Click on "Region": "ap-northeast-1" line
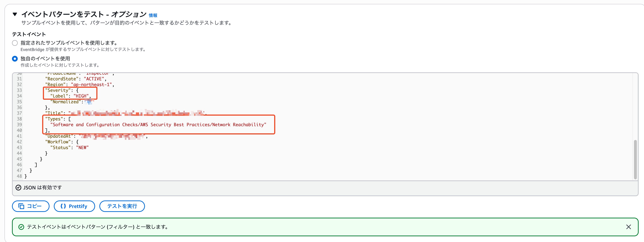This screenshot has height=242, width=644. [80, 85]
